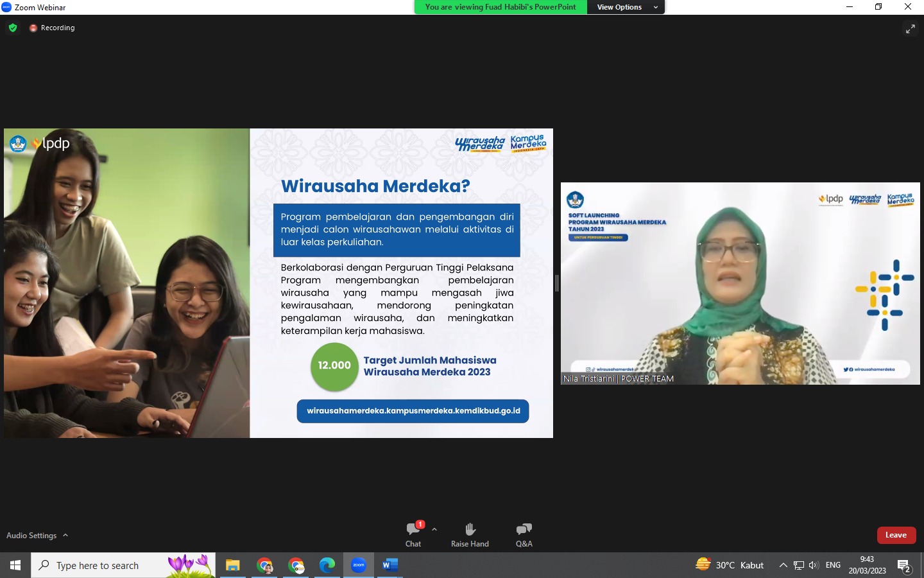
Task: Click the 12.000 green circle on slide
Action: click(334, 366)
